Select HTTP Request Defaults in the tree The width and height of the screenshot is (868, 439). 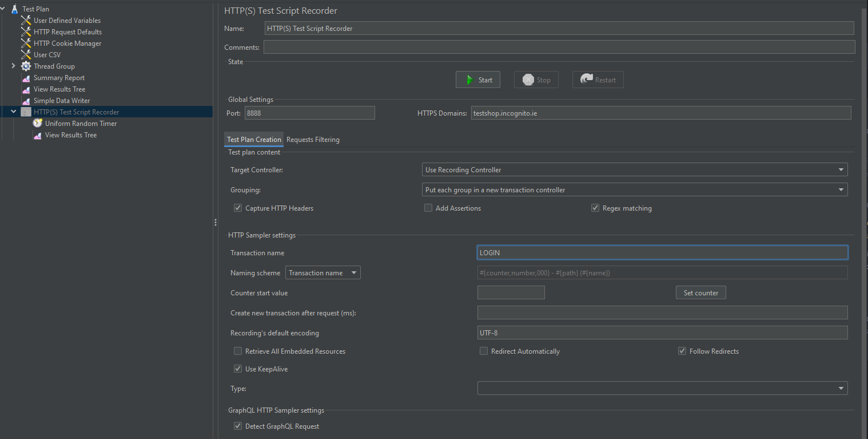tap(67, 32)
